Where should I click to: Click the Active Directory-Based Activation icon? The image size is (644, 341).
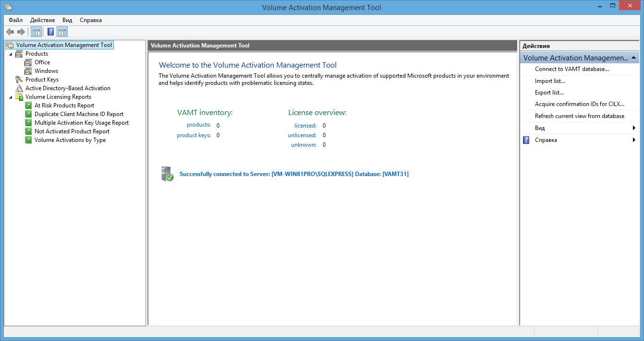(x=19, y=88)
